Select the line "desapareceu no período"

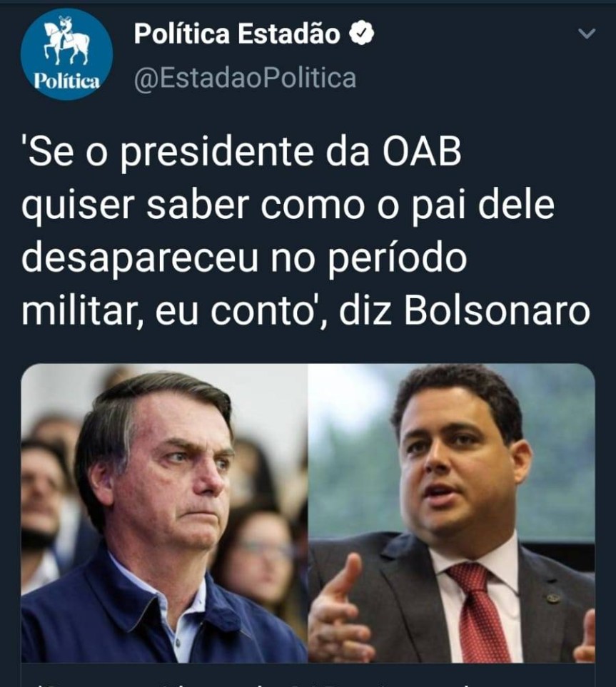(x=244, y=258)
